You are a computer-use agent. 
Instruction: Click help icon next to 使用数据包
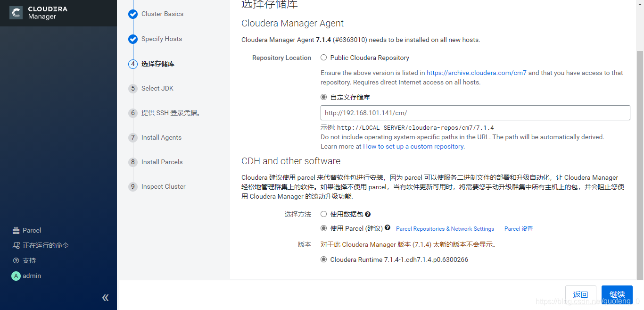click(368, 214)
